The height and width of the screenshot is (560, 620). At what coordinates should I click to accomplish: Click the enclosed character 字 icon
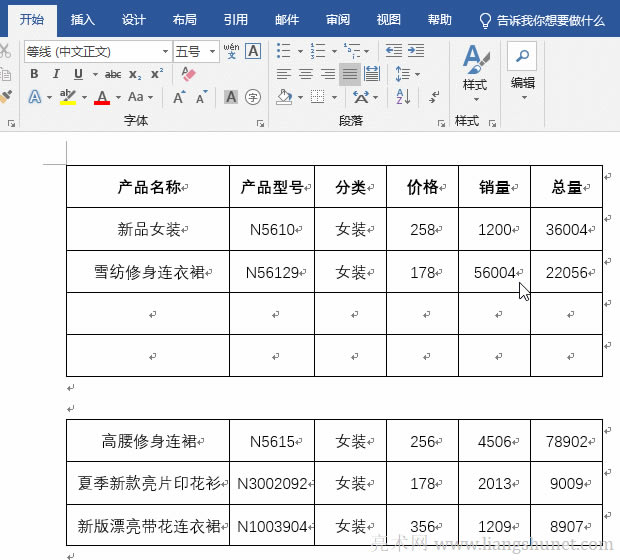pos(253,97)
